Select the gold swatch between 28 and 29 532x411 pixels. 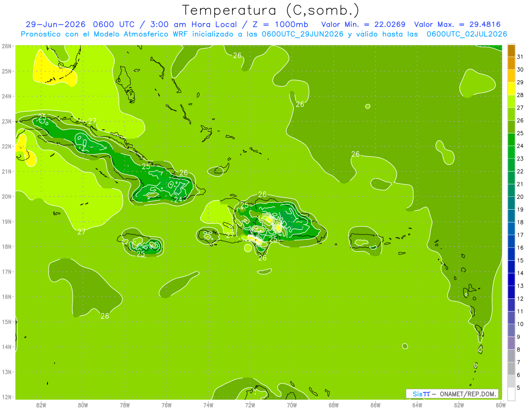[x=511, y=76]
